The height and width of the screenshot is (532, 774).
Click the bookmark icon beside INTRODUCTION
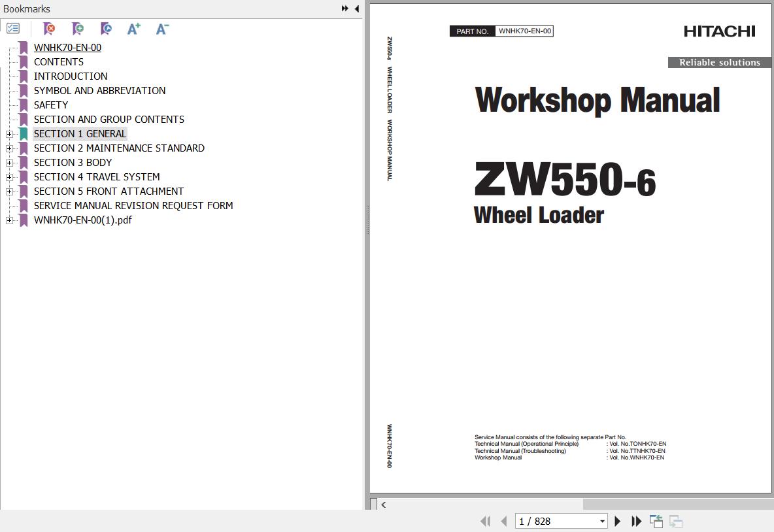click(23, 76)
